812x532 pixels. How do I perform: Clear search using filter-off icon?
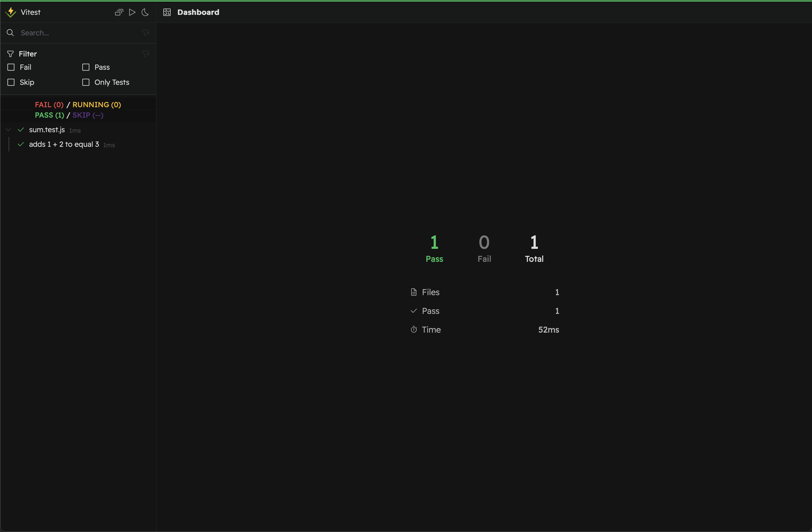(x=146, y=33)
